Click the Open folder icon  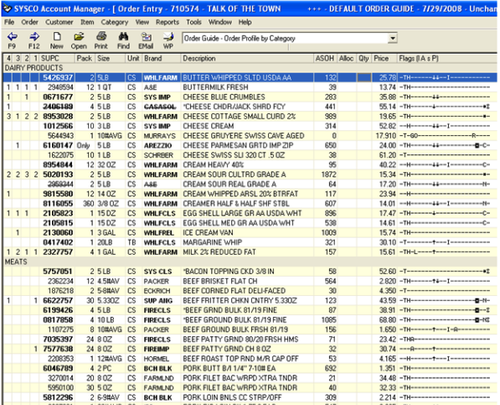tap(79, 37)
